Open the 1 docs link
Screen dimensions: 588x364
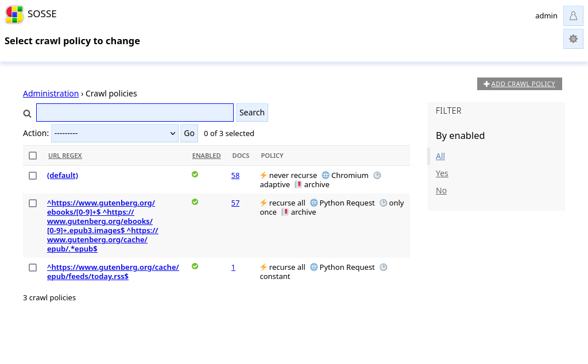pos(233,268)
